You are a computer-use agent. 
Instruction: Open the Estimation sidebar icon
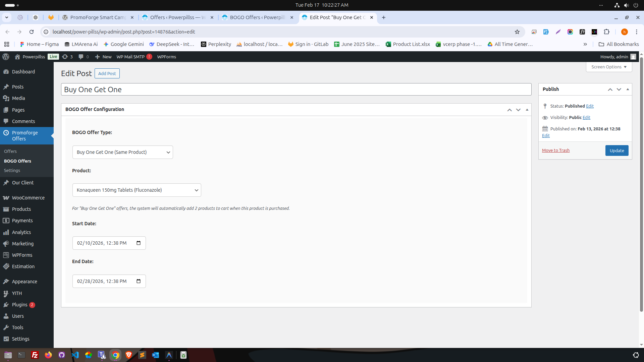click(7, 266)
